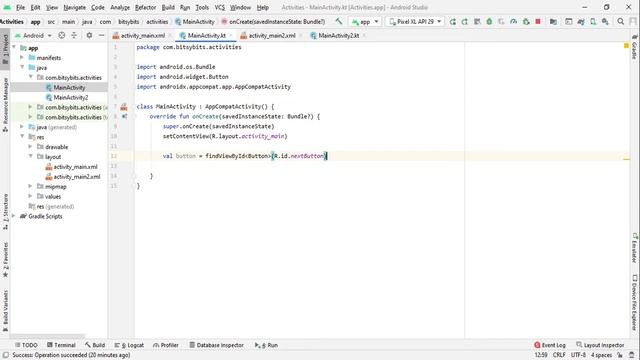Viewport: 640px width, 360px height.
Task: Switch to MainActivity2.kt editor tab
Action: pos(338,36)
